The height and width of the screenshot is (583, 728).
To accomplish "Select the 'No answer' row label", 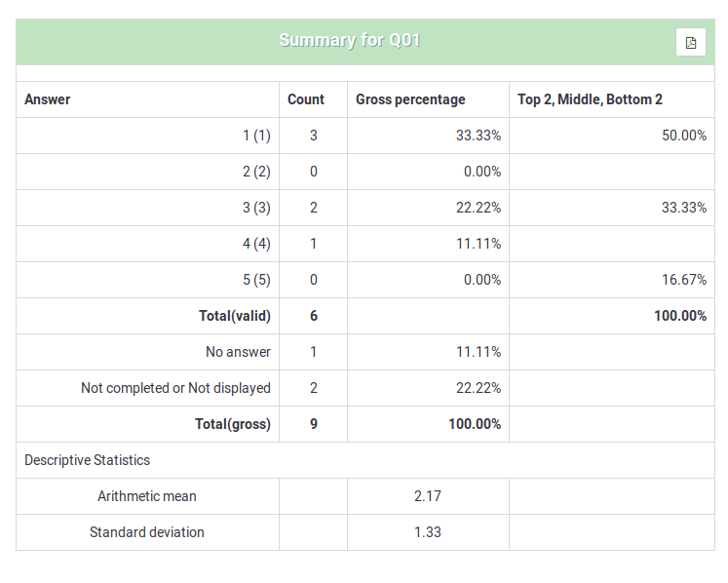I will pyautogui.click(x=238, y=352).
